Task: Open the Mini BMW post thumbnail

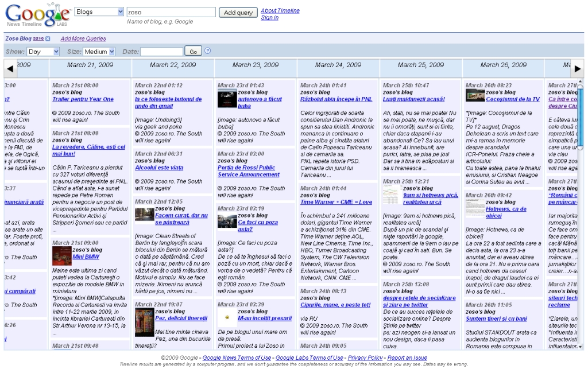Action: coord(61,256)
